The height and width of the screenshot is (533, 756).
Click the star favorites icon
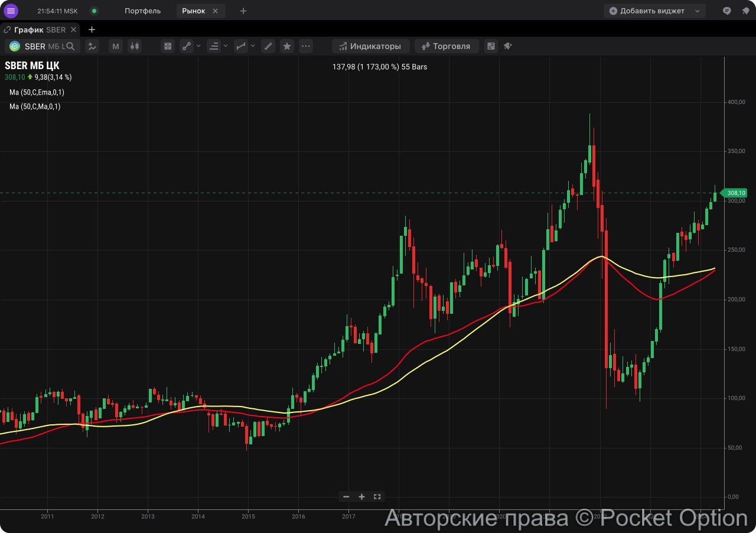287,46
